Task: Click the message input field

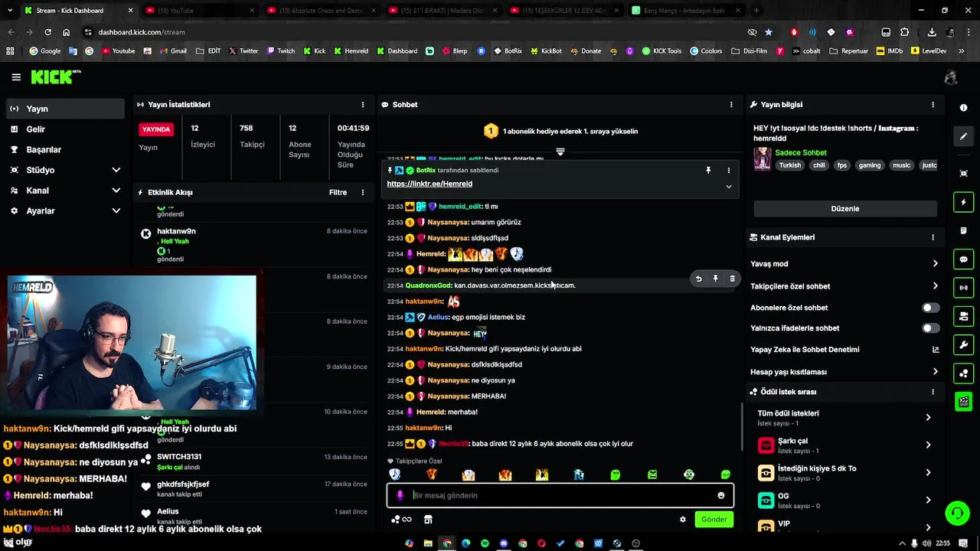Action: [561, 496]
